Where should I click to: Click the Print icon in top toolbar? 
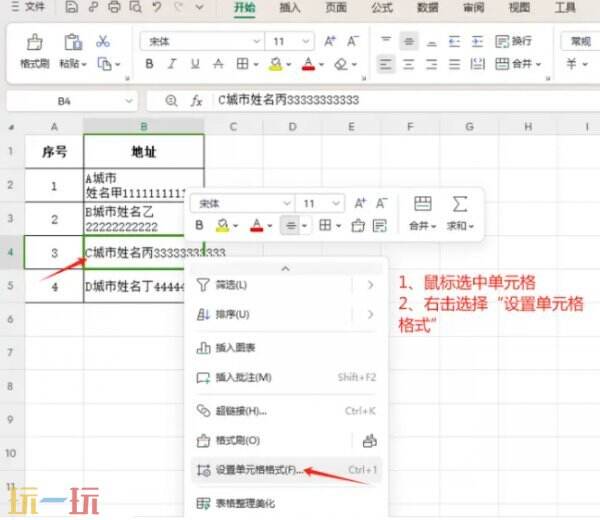pos(114,7)
